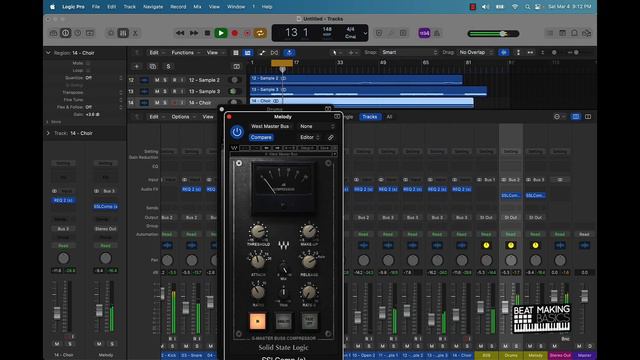Click the Read automation button on the Drums channel
This screenshot has height=360, width=640.
(511, 234)
